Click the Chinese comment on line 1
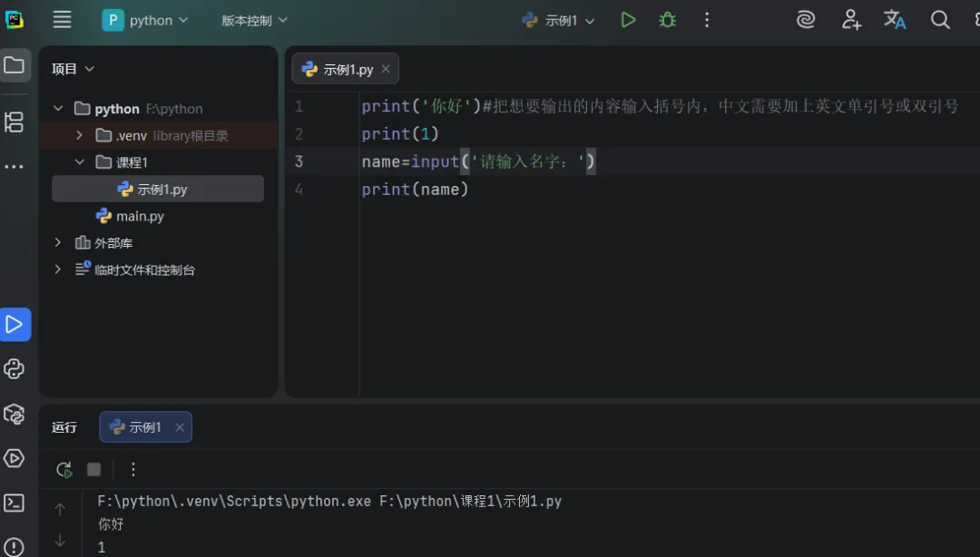The width and height of the screenshot is (980, 557). [x=720, y=106]
